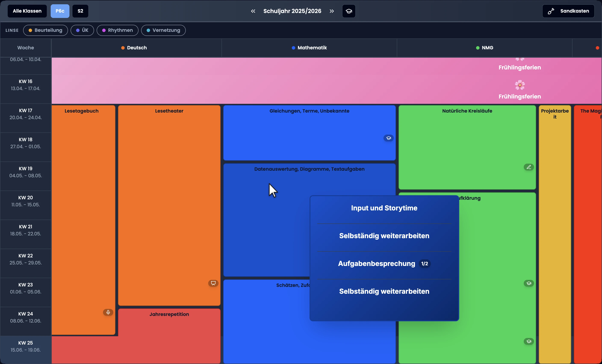Switch to Alle Klassen view
Image resolution: width=602 pixels, height=364 pixels.
click(27, 11)
